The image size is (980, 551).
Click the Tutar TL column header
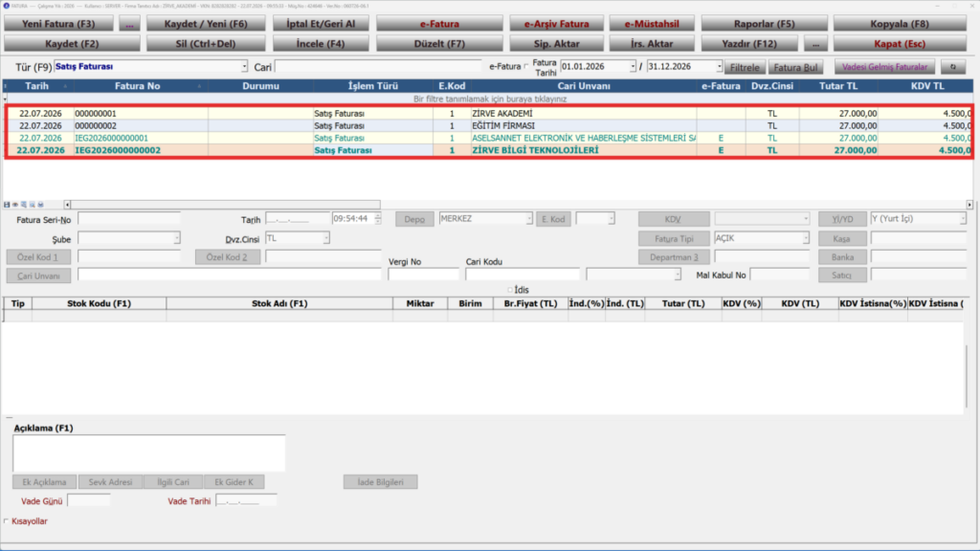(x=838, y=86)
